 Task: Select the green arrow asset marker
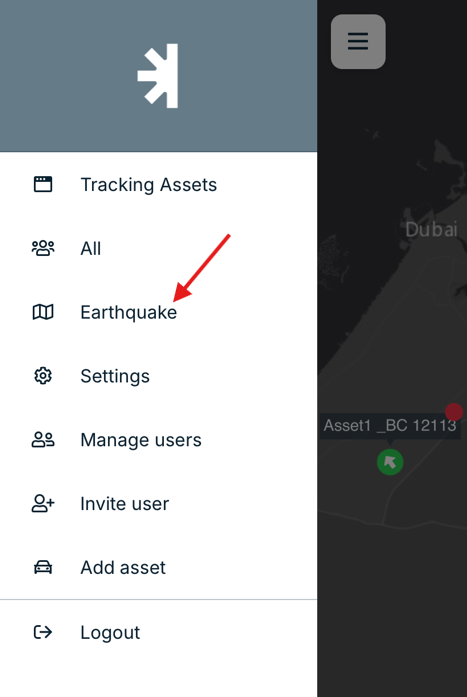pyautogui.click(x=390, y=462)
